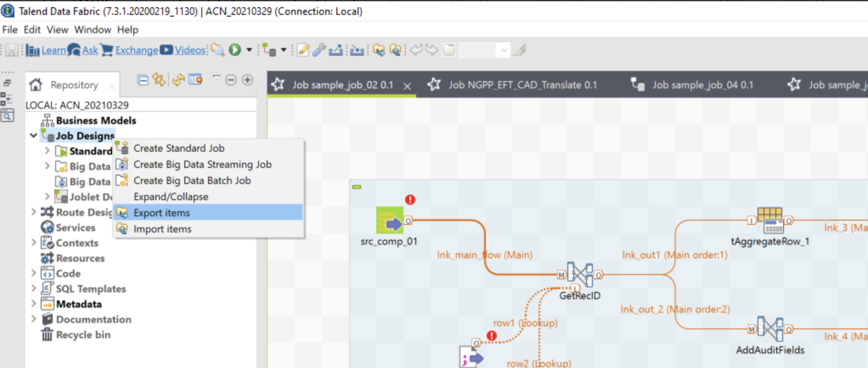Open the Edit menu
Image resolution: width=868 pixels, height=368 pixels.
(x=32, y=30)
